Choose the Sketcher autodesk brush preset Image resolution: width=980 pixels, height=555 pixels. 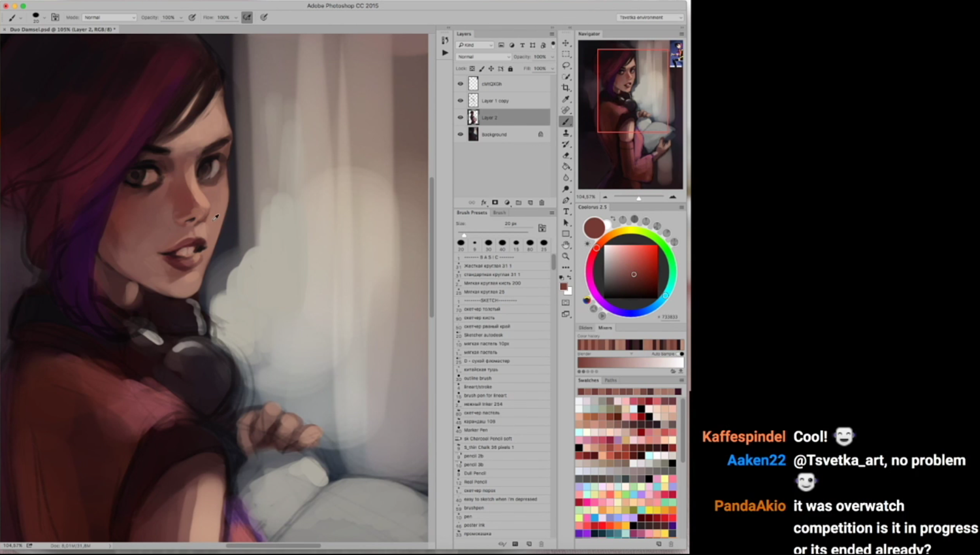click(x=503, y=335)
